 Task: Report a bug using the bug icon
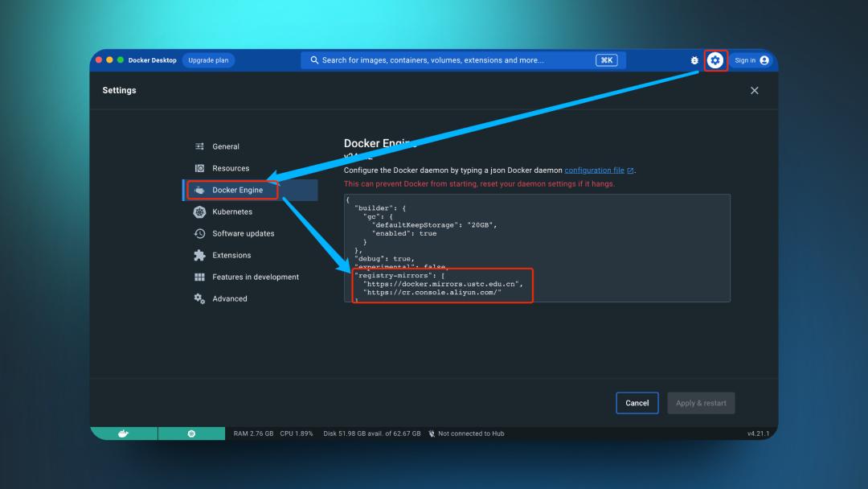coord(694,60)
